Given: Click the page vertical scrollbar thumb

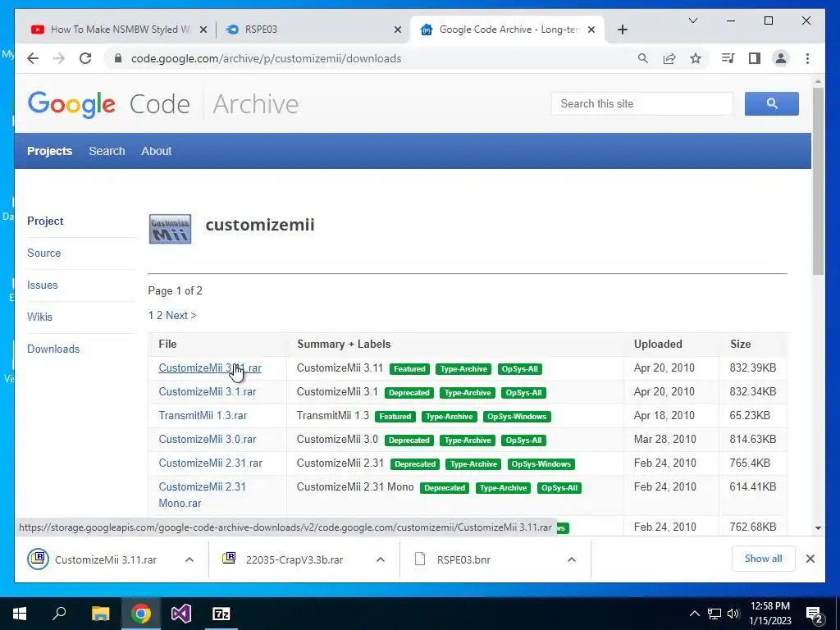Looking at the screenshot, I should [818, 181].
